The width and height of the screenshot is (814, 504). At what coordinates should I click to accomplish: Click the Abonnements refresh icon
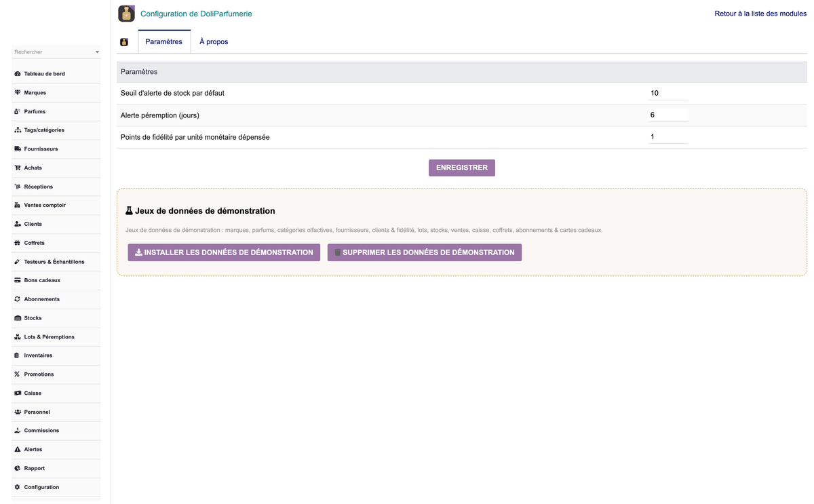18,299
